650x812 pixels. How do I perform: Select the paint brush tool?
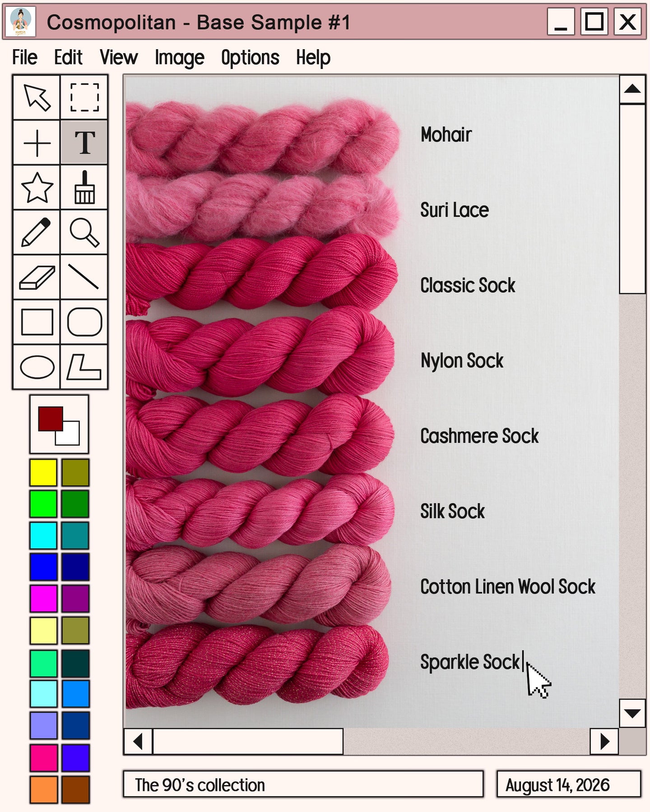coord(84,187)
